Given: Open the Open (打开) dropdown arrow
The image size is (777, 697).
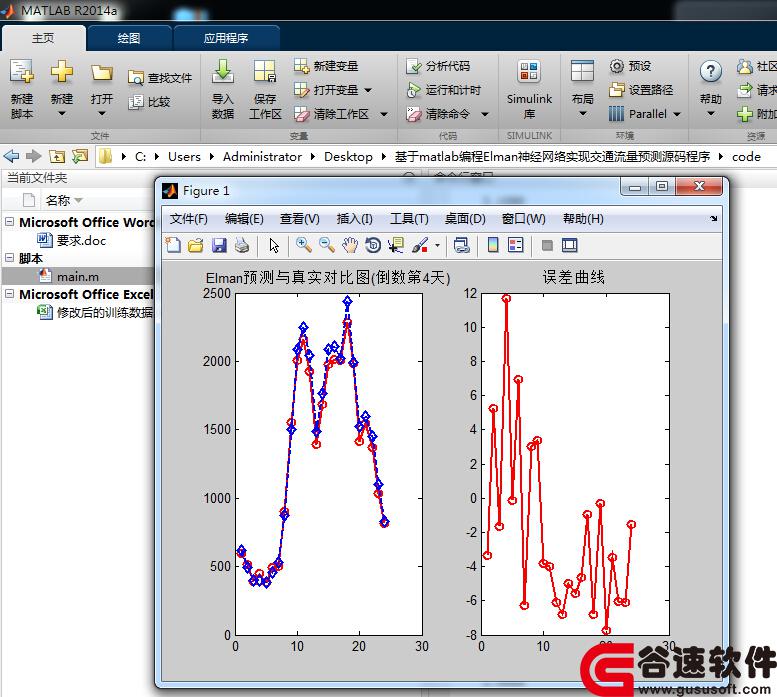Looking at the screenshot, I should pyautogui.click(x=102, y=113).
